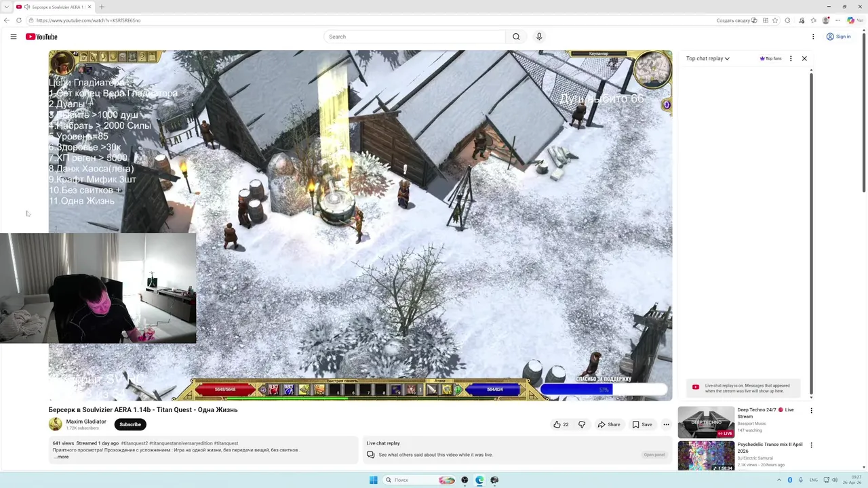Click the taskbar search box Поиск
This screenshot has height=488, width=868.
click(419, 480)
